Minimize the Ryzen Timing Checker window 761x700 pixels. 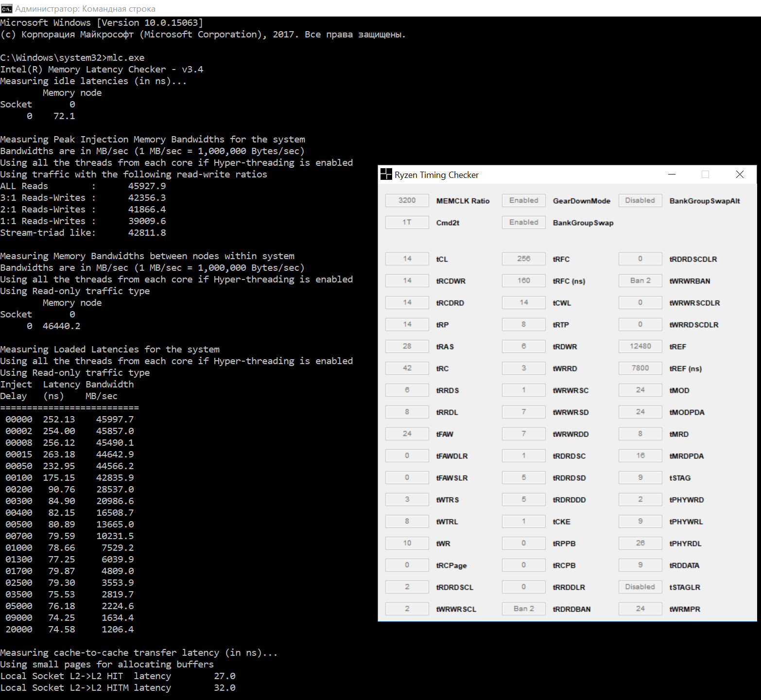[672, 175]
